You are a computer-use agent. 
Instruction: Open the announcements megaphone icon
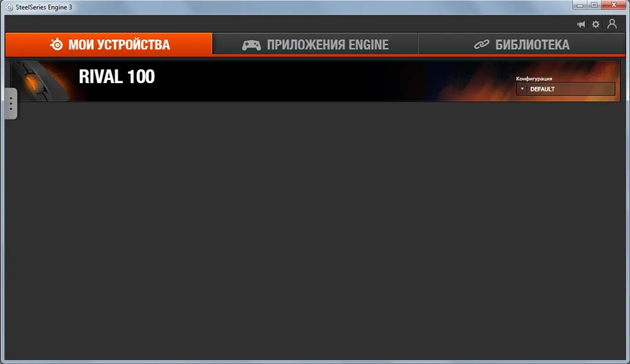pyautogui.click(x=581, y=25)
